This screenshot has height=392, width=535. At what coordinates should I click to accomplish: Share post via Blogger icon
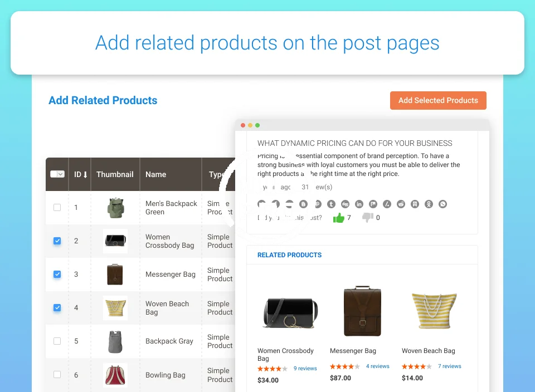click(303, 204)
